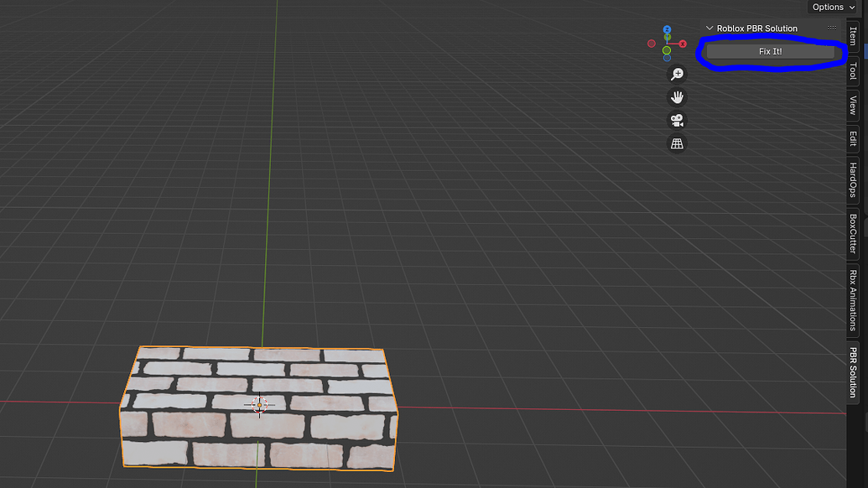This screenshot has height=488, width=868.
Task: Select the Zoom magnifier icon in the viewport
Action: point(677,73)
